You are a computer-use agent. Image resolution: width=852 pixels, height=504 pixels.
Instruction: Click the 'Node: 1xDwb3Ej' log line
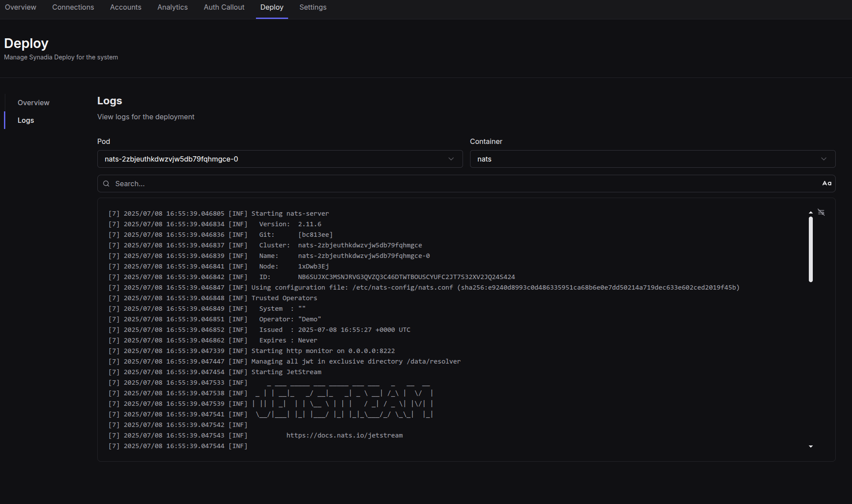click(219, 266)
